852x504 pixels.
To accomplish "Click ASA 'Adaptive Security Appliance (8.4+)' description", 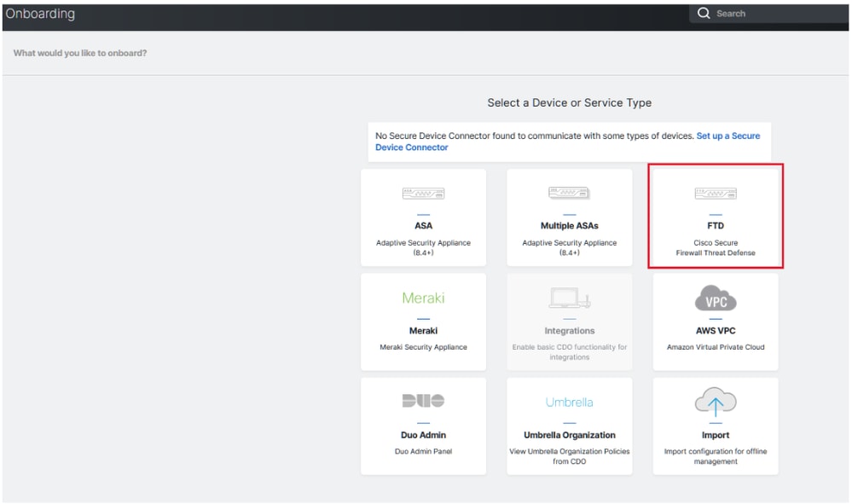I will tap(423, 247).
